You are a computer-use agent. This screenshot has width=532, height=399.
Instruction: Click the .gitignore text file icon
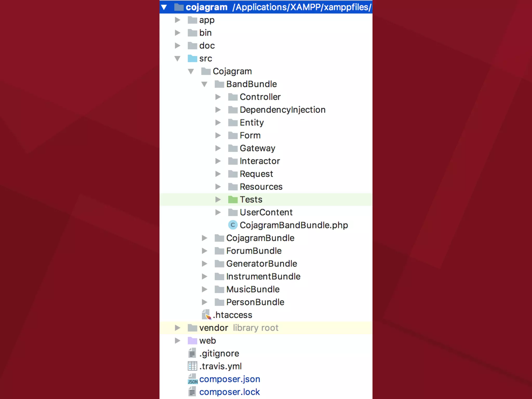192,353
